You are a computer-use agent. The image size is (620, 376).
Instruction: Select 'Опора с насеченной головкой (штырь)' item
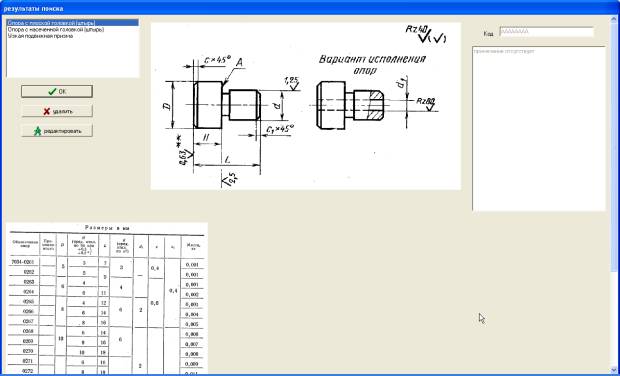(56, 29)
